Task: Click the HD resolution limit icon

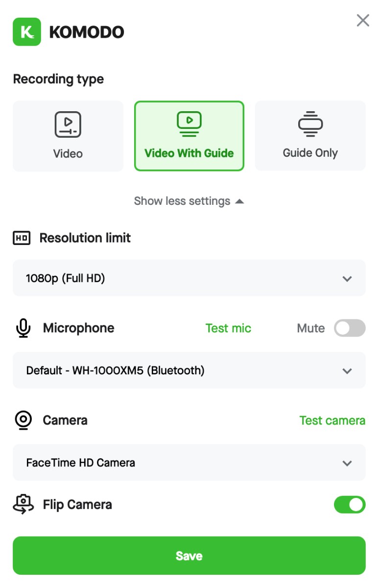Action: coord(22,238)
